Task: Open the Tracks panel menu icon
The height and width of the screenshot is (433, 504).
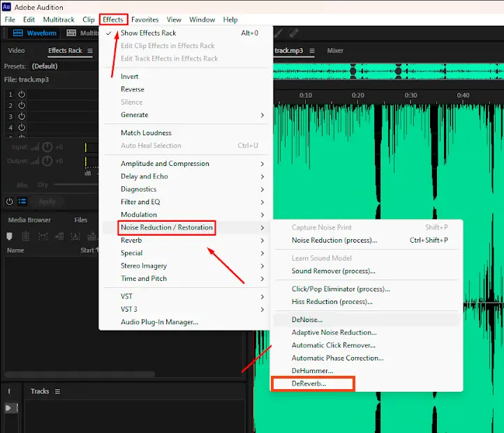Action: coord(57,391)
